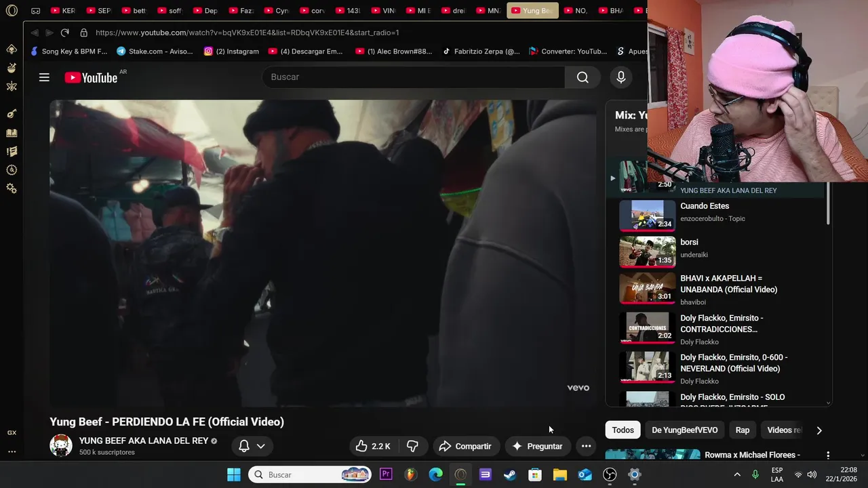
Task: Click the YouTube Buscar search field
Action: (414, 77)
